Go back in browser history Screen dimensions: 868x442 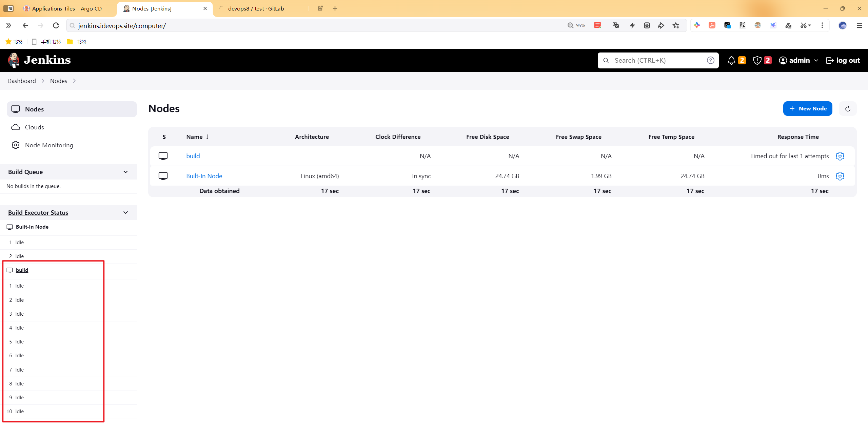click(25, 25)
